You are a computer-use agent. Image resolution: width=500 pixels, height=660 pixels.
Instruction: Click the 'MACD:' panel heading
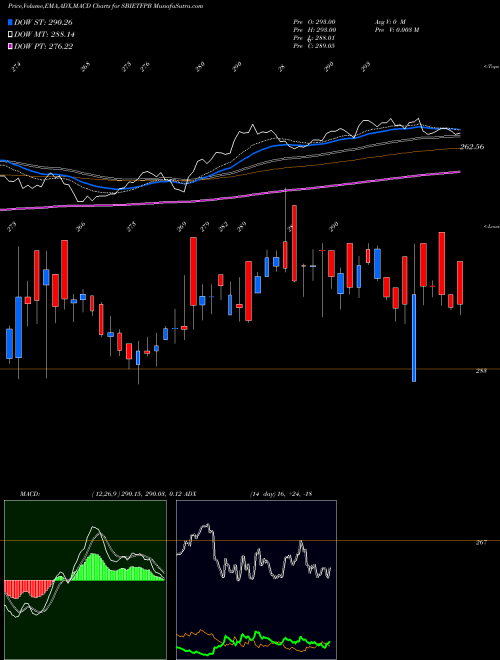(x=30, y=494)
